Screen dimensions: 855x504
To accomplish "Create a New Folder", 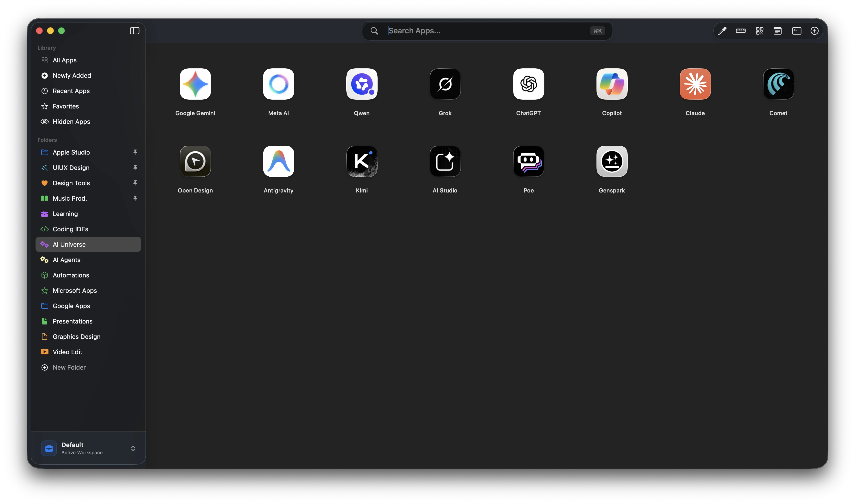I will (x=88, y=367).
